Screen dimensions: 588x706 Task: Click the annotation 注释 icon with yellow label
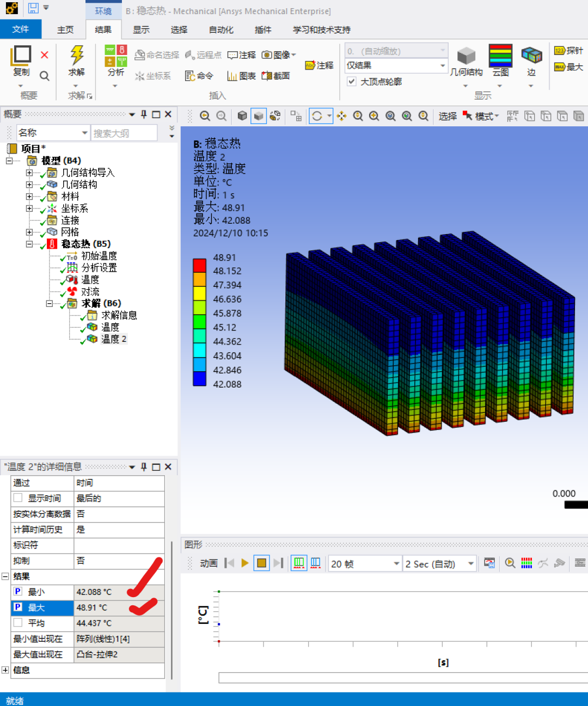point(310,65)
